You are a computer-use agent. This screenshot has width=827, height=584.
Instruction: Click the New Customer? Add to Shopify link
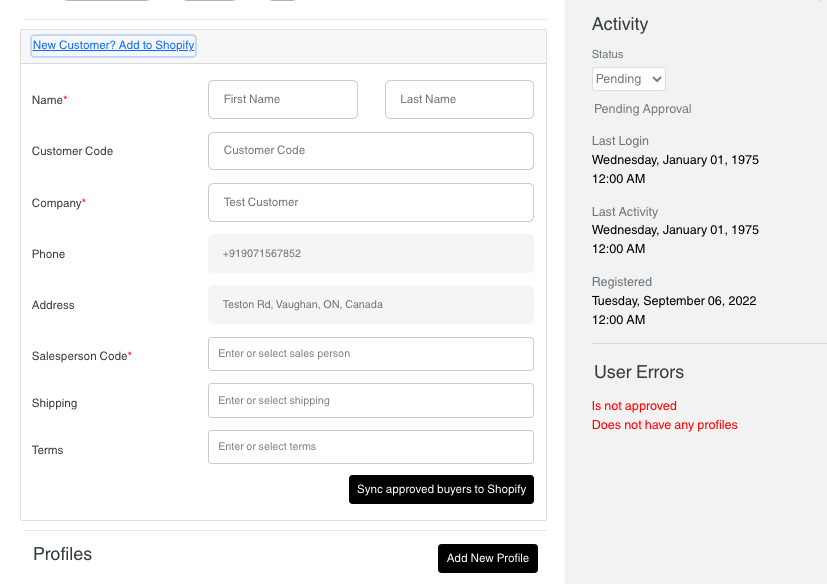tap(113, 45)
